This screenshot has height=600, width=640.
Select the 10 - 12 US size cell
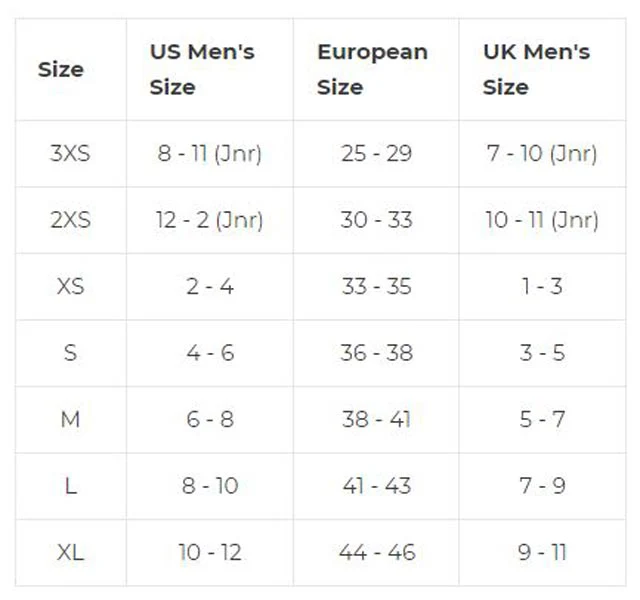(210, 552)
